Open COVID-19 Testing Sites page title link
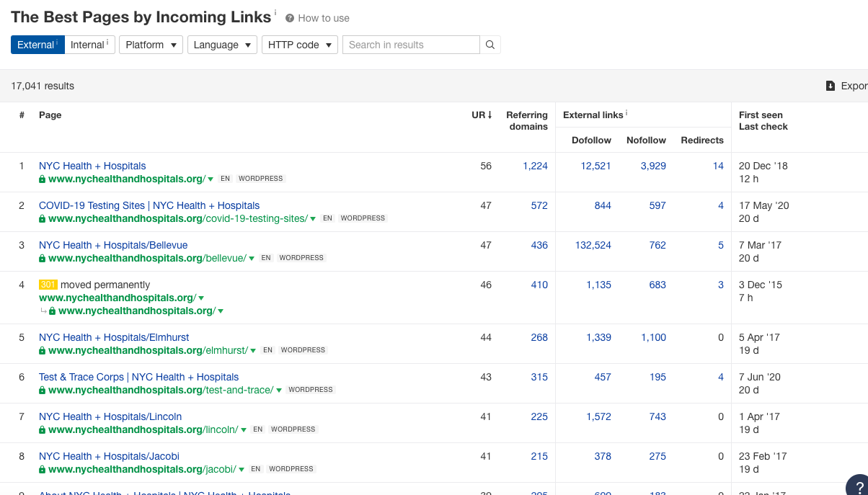This screenshot has height=495, width=868. click(x=149, y=205)
